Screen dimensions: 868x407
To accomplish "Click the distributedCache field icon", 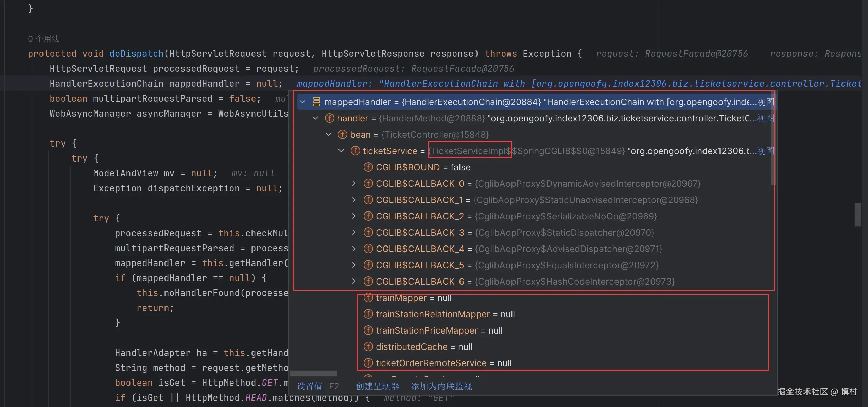I will pos(368,346).
